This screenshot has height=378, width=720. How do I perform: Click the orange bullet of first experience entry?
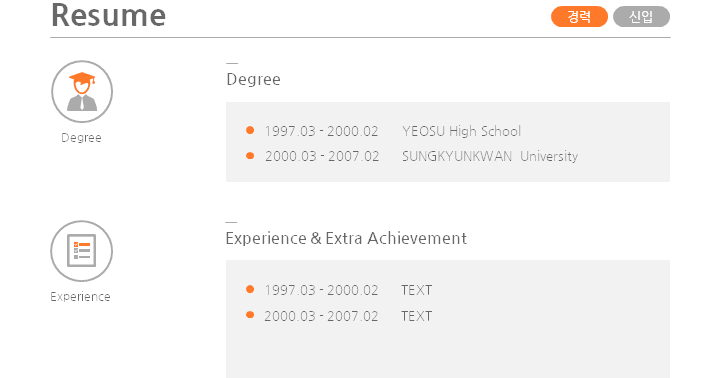pos(250,289)
